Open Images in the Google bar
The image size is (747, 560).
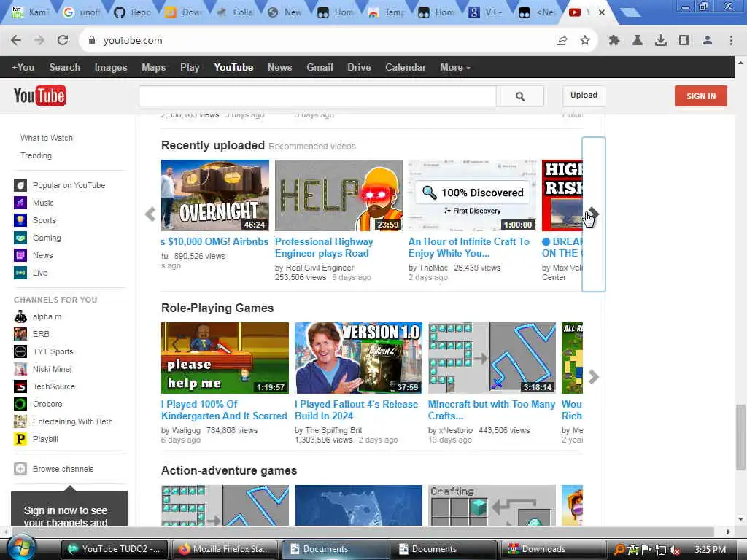[x=111, y=68]
